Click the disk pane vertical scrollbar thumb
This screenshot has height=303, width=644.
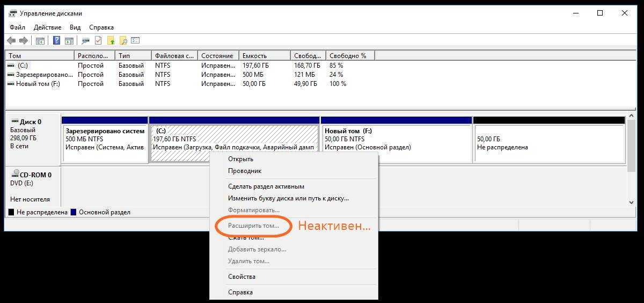[x=632, y=147]
